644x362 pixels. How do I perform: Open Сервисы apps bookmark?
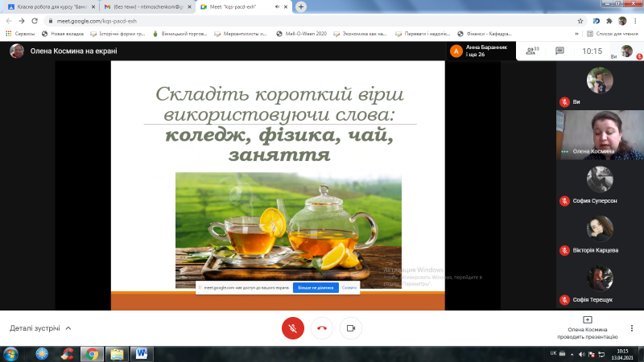tap(20, 34)
